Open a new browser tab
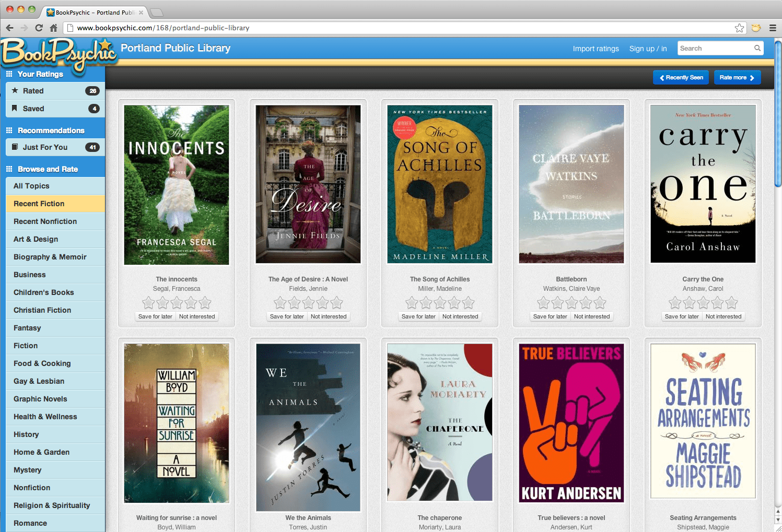 click(x=157, y=12)
